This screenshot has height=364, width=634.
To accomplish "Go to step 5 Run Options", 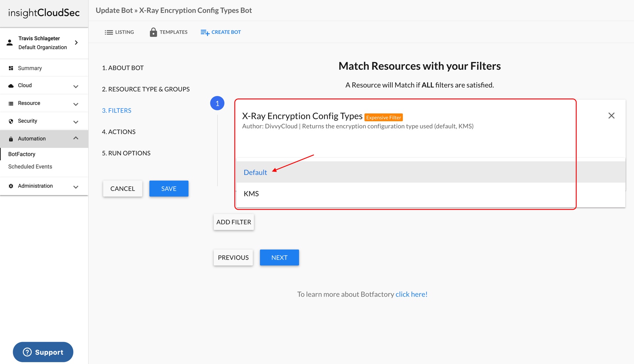I will [126, 153].
